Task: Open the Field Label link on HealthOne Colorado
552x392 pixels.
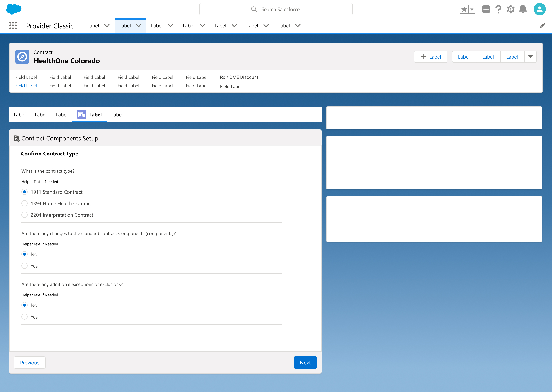Action: 26,85
